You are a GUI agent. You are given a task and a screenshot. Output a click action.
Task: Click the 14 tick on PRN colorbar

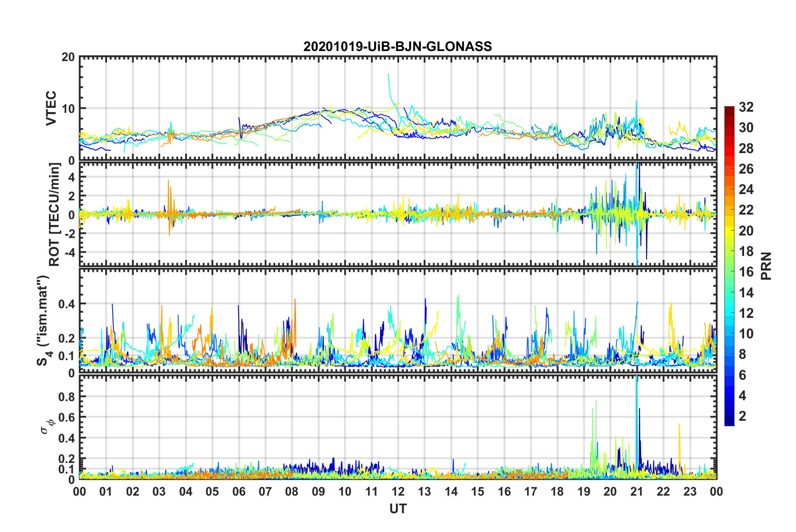click(746, 293)
